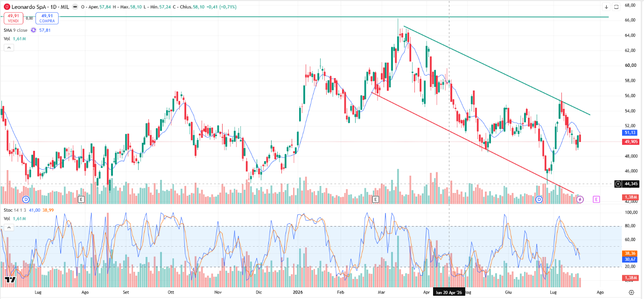
Task: Click the SMA refresh circular icon
Action: coord(33,30)
